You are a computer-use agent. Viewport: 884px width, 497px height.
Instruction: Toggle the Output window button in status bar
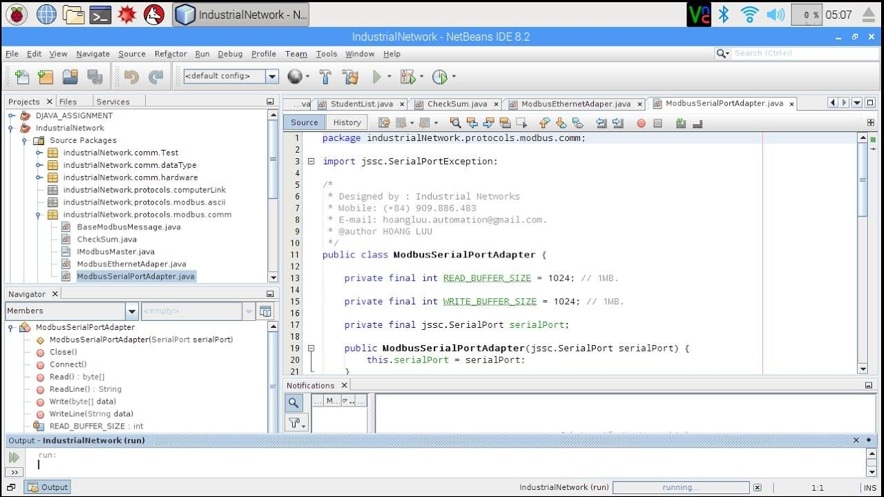48,487
